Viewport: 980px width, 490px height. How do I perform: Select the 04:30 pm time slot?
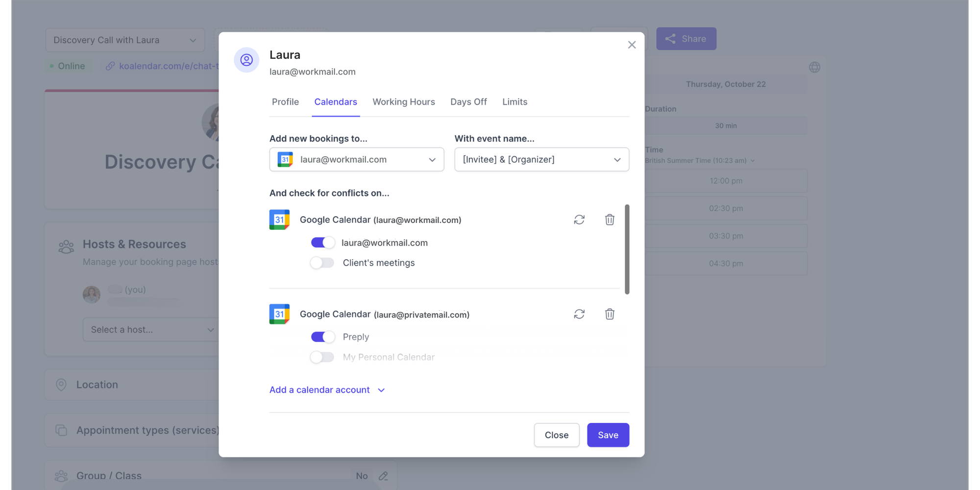tap(726, 264)
